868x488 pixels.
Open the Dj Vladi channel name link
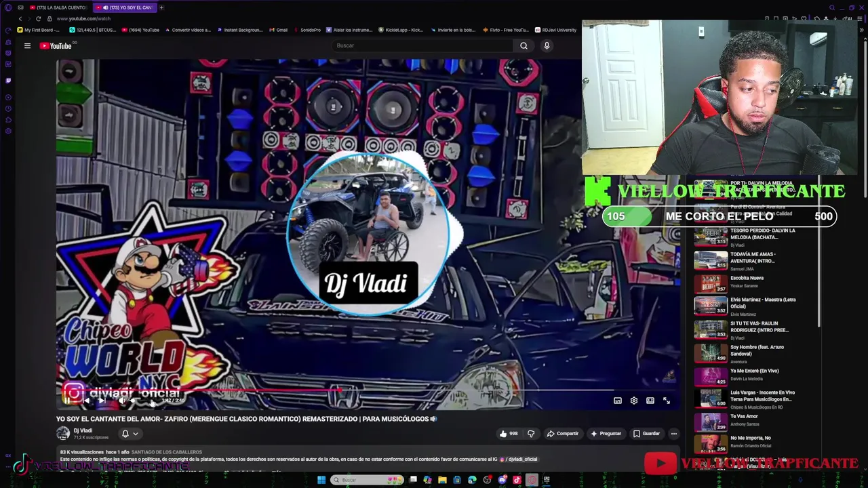(83, 430)
